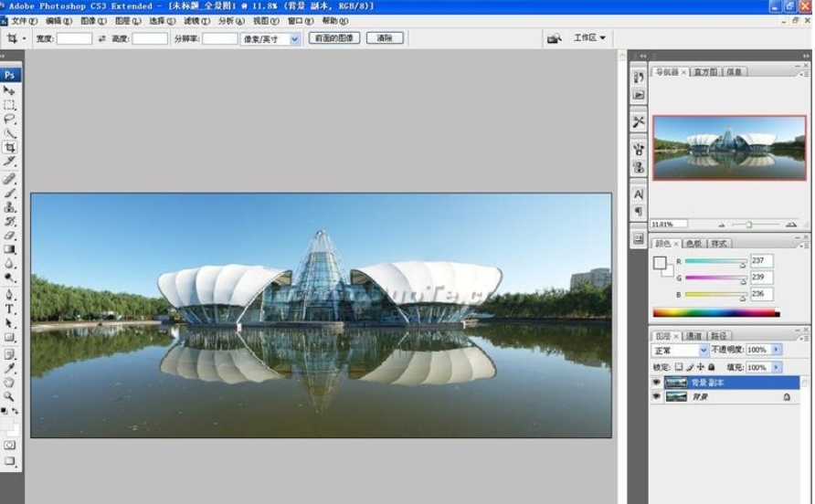Click the 清除 button in options bar

point(385,38)
